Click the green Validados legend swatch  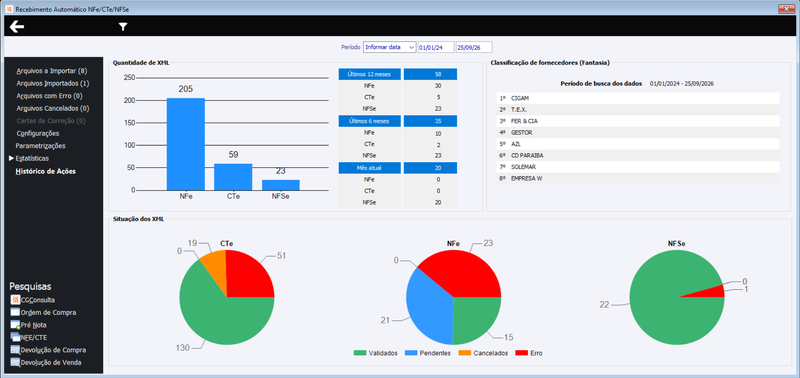[359, 353]
